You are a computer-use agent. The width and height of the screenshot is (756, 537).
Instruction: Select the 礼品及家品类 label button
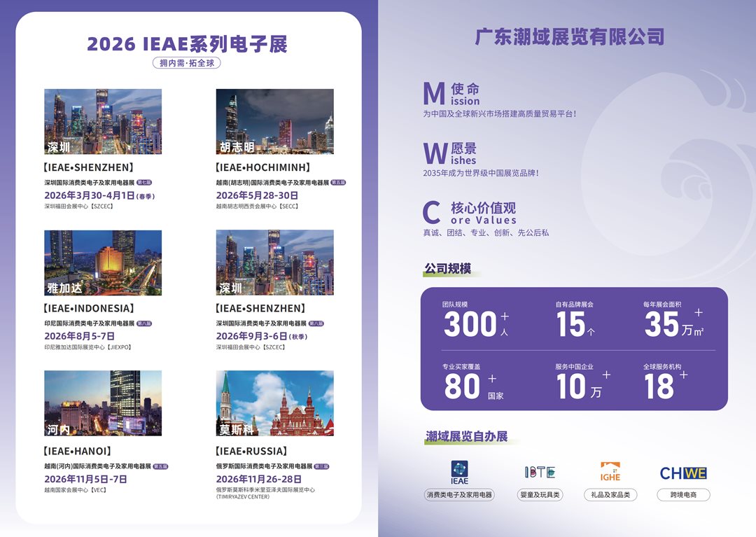pyautogui.click(x=610, y=494)
